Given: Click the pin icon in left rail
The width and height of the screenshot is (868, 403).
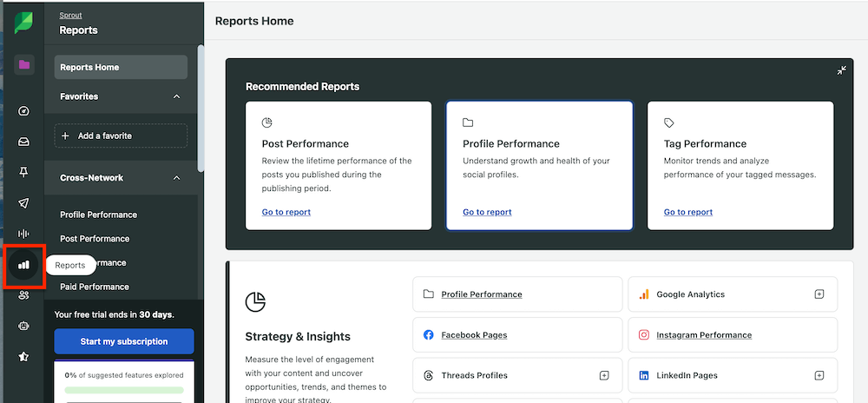Looking at the screenshot, I should [x=23, y=173].
